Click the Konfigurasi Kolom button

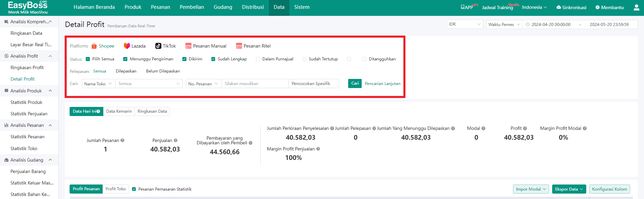click(x=610, y=189)
